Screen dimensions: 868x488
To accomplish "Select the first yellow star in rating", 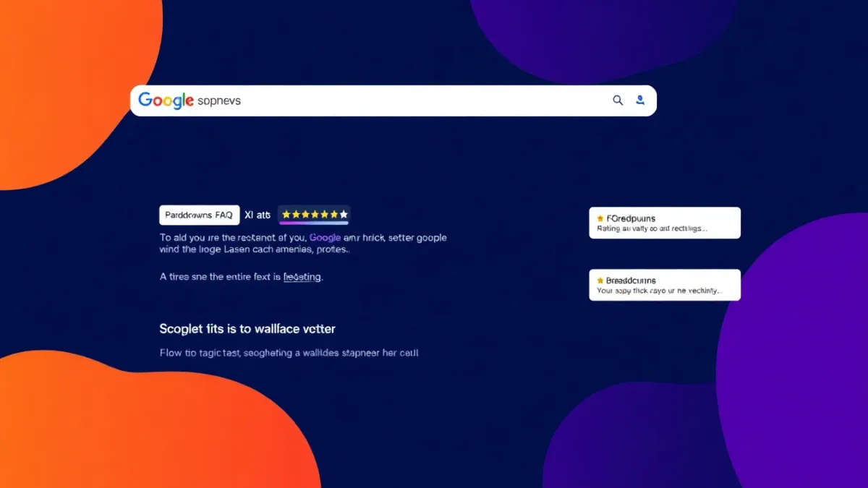I will (x=286, y=215).
